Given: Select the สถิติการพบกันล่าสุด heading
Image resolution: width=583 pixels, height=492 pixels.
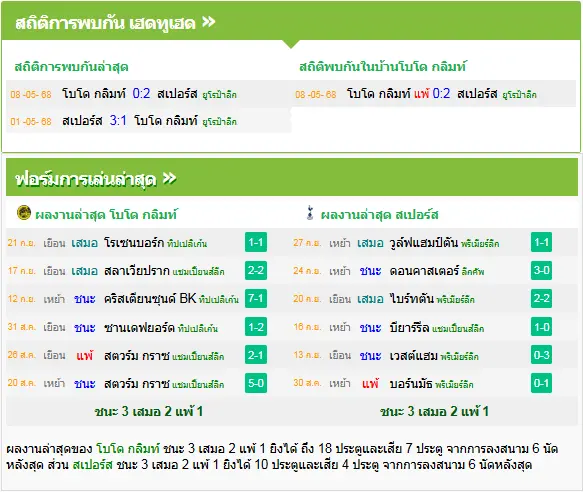Looking at the screenshot, I should point(71,67).
